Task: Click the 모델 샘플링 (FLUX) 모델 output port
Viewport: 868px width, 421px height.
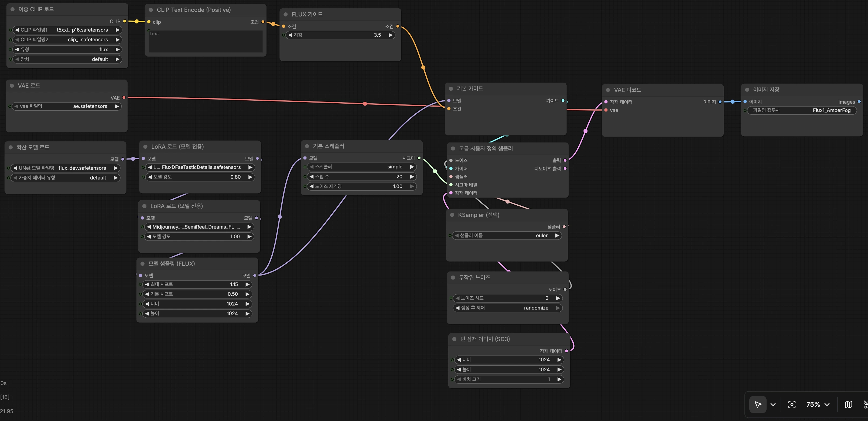Action: tap(255, 276)
